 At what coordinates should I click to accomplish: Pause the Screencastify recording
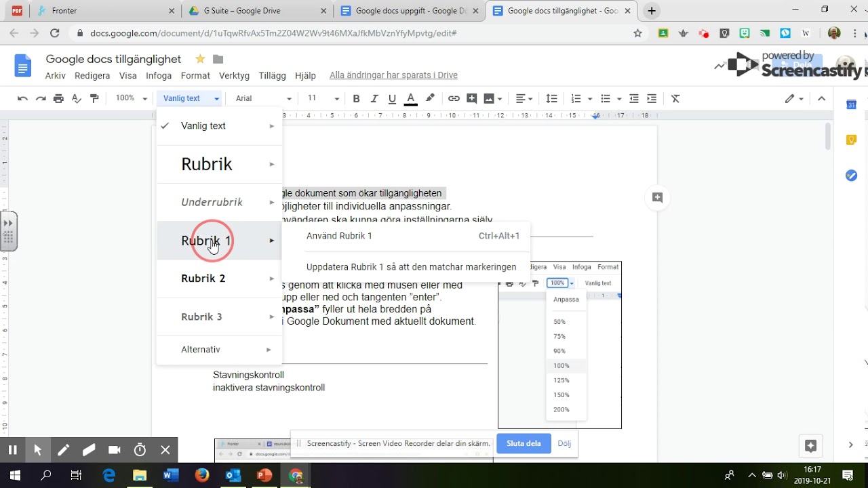[12, 450]
